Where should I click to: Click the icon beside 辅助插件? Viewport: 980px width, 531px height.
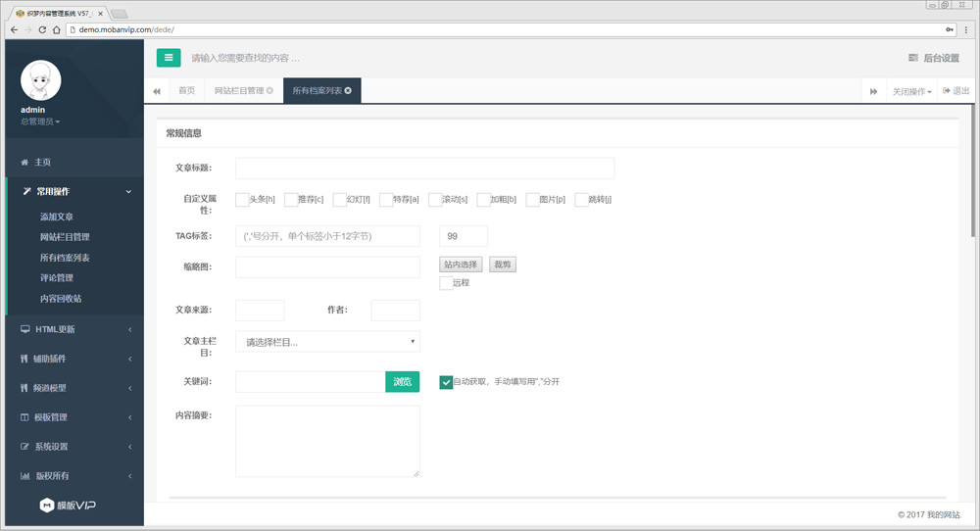point(24,359)
